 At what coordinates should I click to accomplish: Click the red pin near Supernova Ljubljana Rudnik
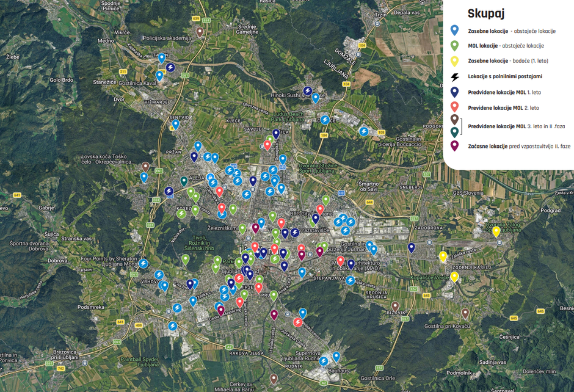tap(299, 321)
